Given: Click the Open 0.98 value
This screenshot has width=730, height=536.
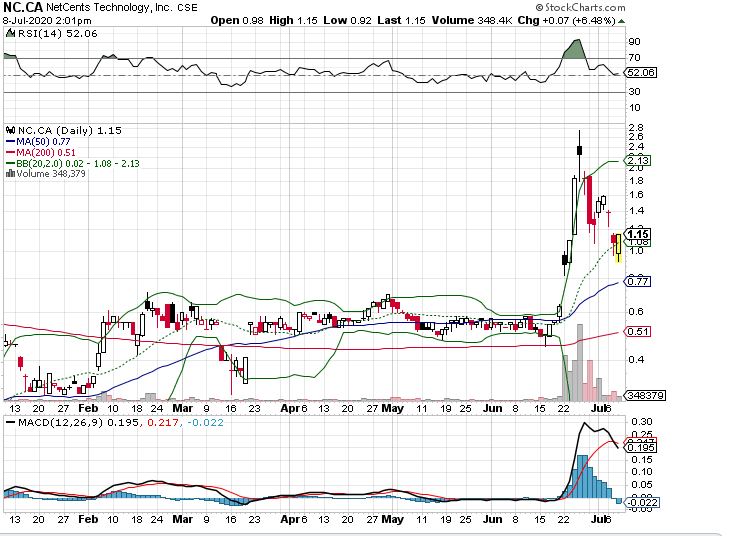Looking at the screenshot, I should (237, 20).
